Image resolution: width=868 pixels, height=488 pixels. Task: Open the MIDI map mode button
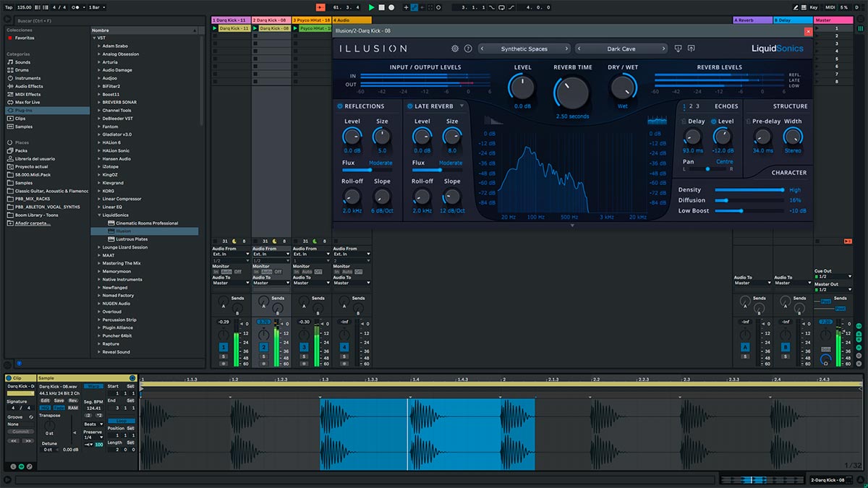pyautogui.click(x=830, y=7)
